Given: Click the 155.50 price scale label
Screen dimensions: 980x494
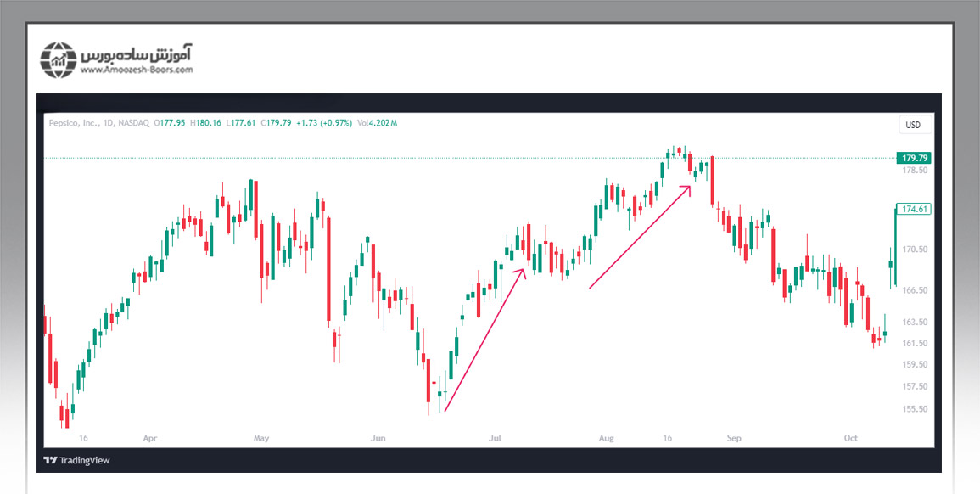Looking at the screenshot, I should [x=914, y=408].
